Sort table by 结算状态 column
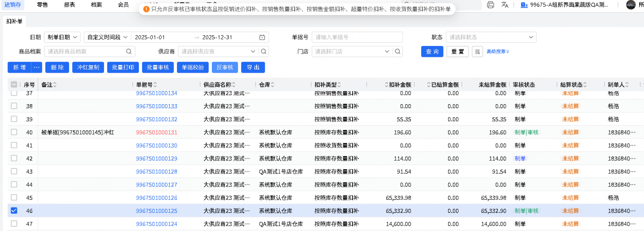 [585, 85]
